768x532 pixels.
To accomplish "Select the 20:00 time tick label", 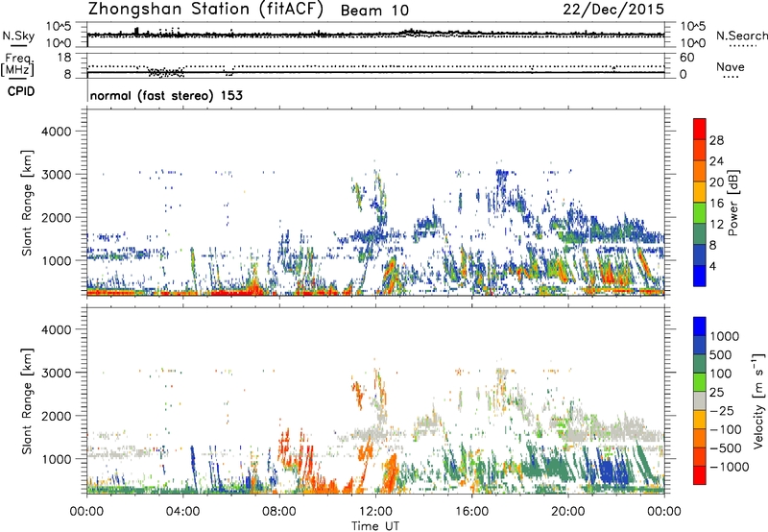I will pos(567,512).
